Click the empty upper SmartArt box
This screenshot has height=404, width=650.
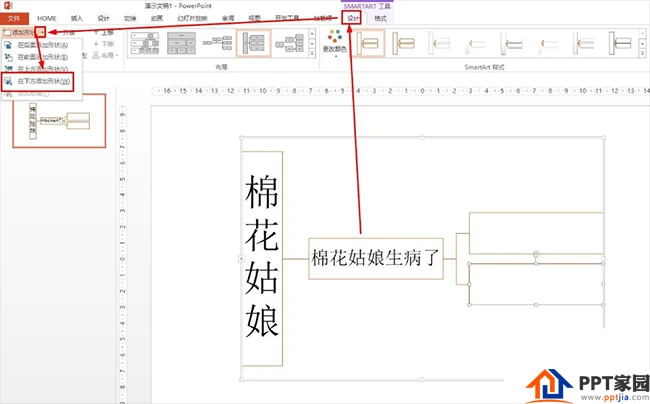coord(536,233)
